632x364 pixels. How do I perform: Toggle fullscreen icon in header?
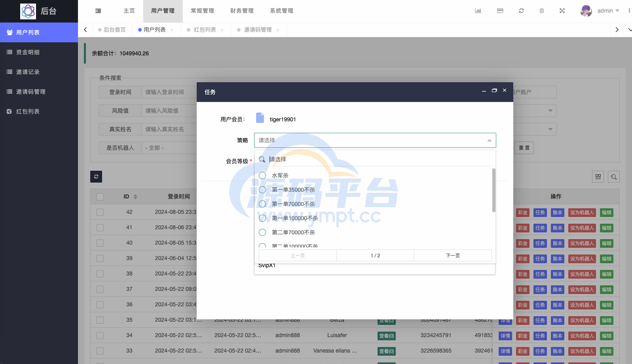(x=562, y=11)
